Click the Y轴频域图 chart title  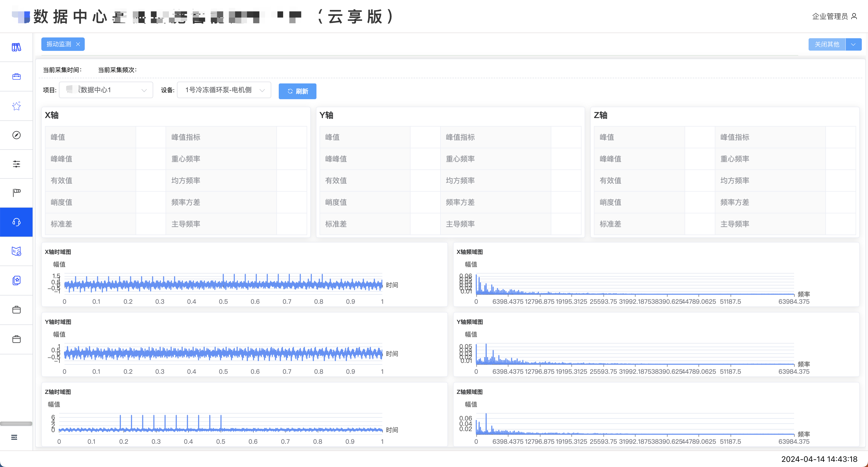coord(470,322)
